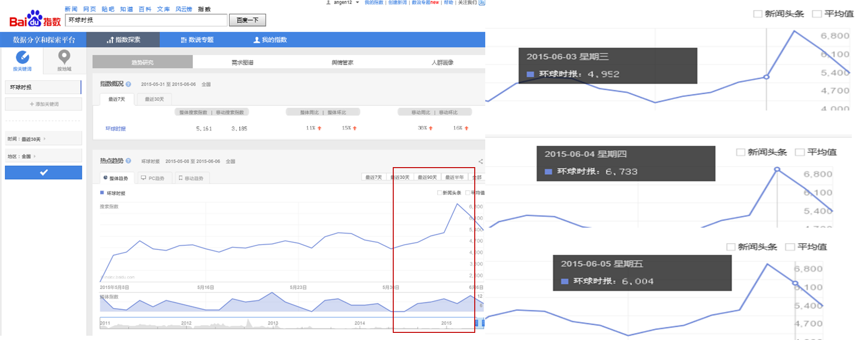Open the 百科 link in the top bar
The height and width of the screenshot is (340, 868).
[145, 9]
